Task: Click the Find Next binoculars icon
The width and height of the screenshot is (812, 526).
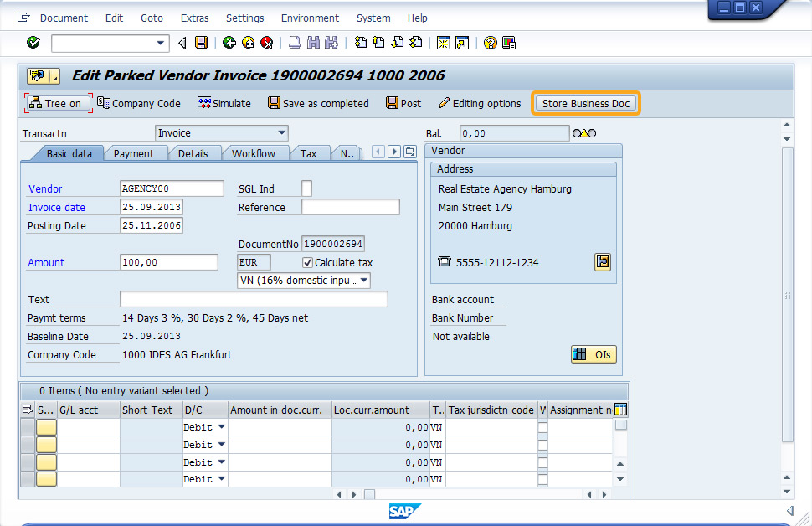Action: click(331, 43)
